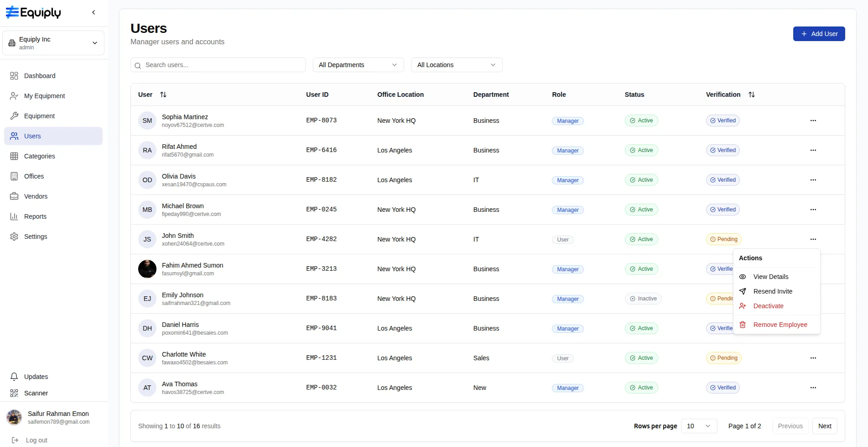Open the Rows per page dropdown
This screenshot has width=868, height=447.
[699, 426]
